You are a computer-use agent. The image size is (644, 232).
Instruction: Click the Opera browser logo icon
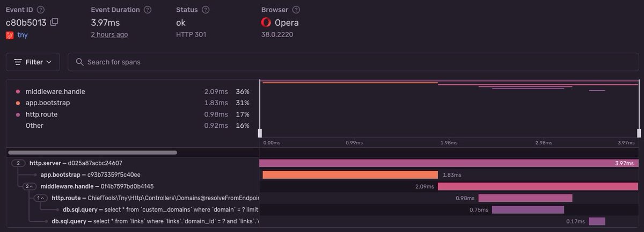pyautogui.click(x=266, y=23)
